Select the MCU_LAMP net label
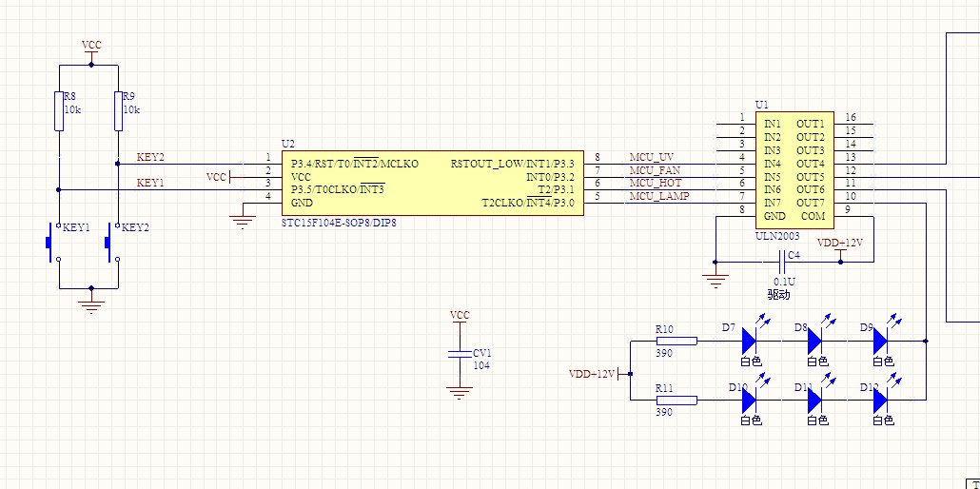The height and width of the screenshot is (489, 980). pyautogui.click(x=658, y=196)
